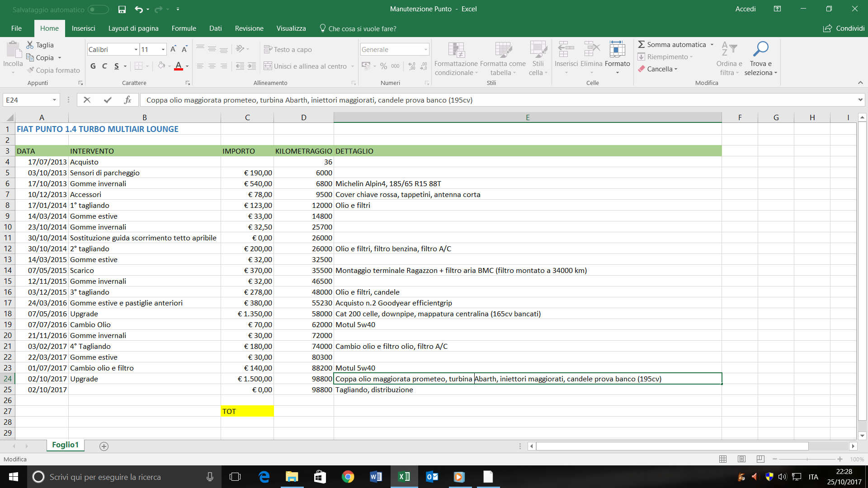Viewport: 868px width, 488px height.
Task: Click the zoom slider in status bar
Action: (x=807, y=459)
